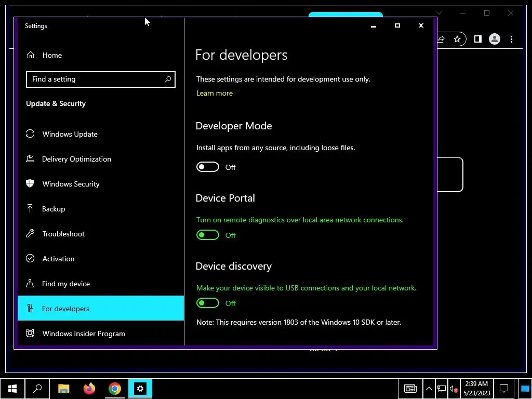Click the Find my device locator icon
Viewport: 532px width, 399px height.
pos(30,283)
